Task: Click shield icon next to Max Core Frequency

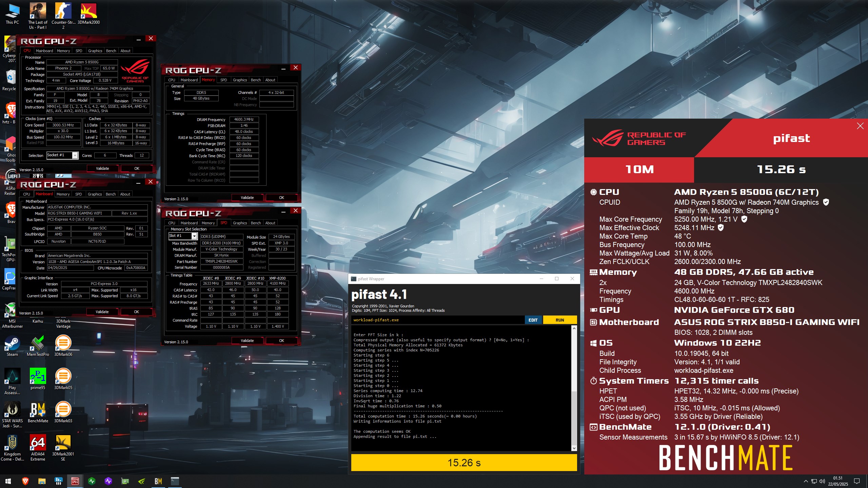Action: tap(744, 219)
